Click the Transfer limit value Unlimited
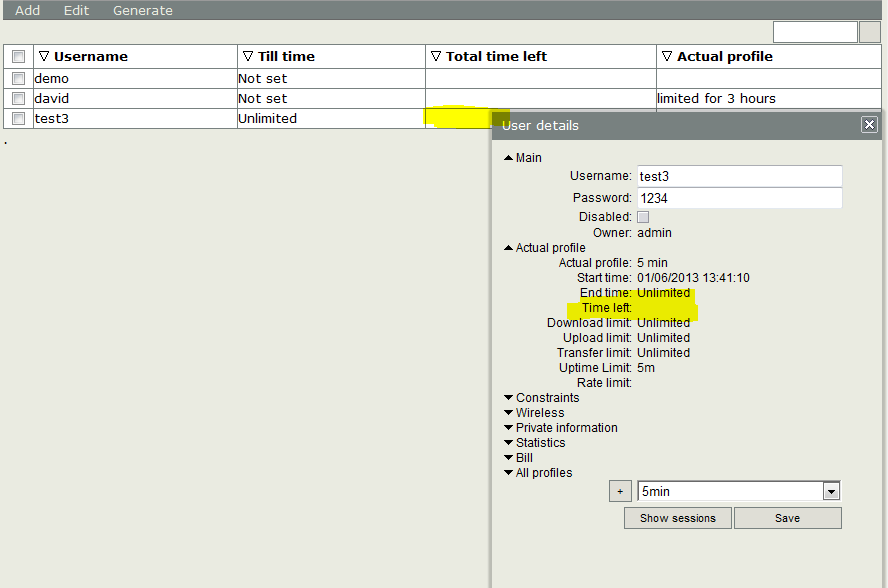The width and height of the screenshot is (888, 588). click(663, 353)
